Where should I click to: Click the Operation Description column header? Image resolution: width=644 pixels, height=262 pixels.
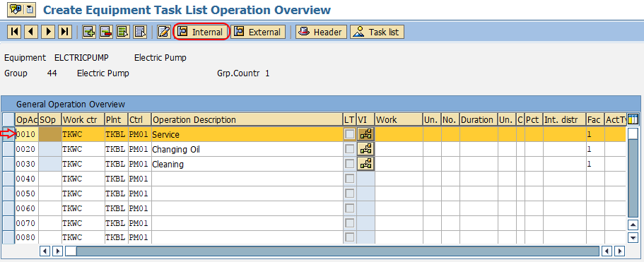(247, 119)
